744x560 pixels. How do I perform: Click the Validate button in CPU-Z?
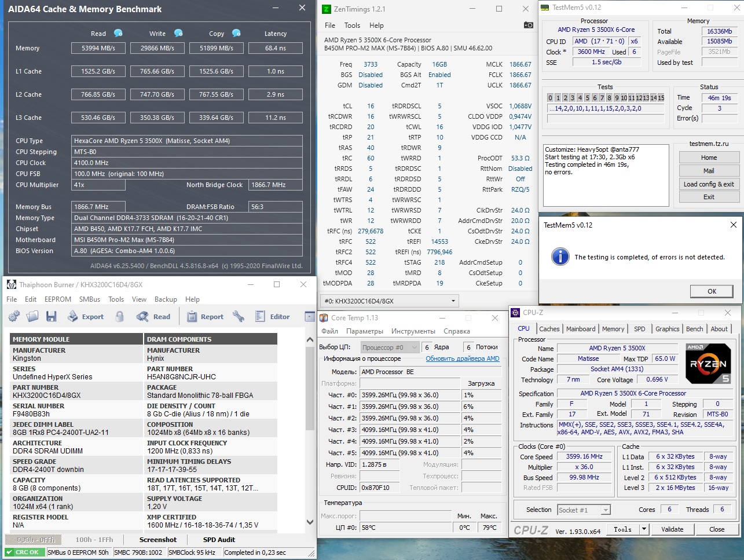click(x=672, y=529)
